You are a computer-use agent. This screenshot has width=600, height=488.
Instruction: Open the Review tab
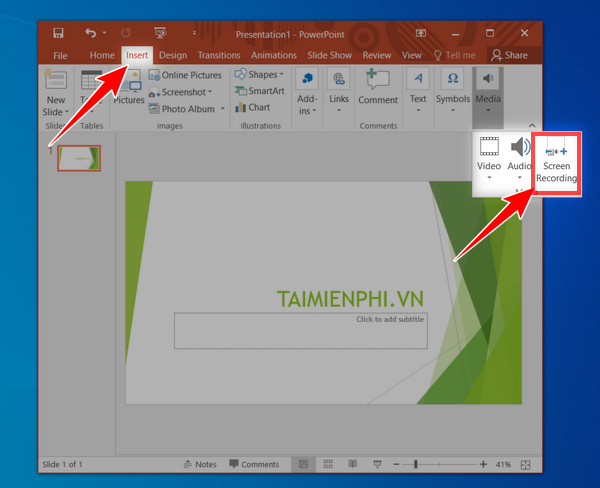click(377, 55)
